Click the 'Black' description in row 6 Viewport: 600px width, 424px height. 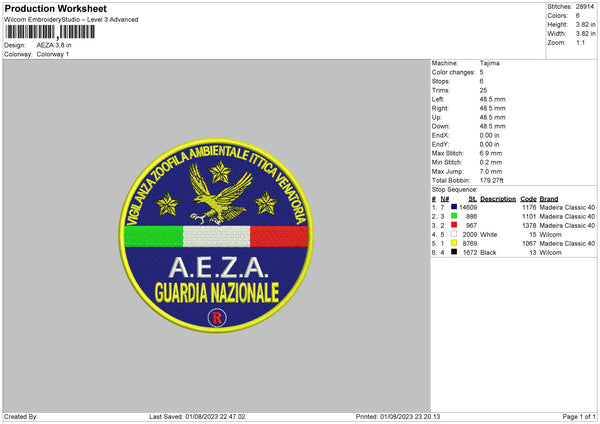488,253
